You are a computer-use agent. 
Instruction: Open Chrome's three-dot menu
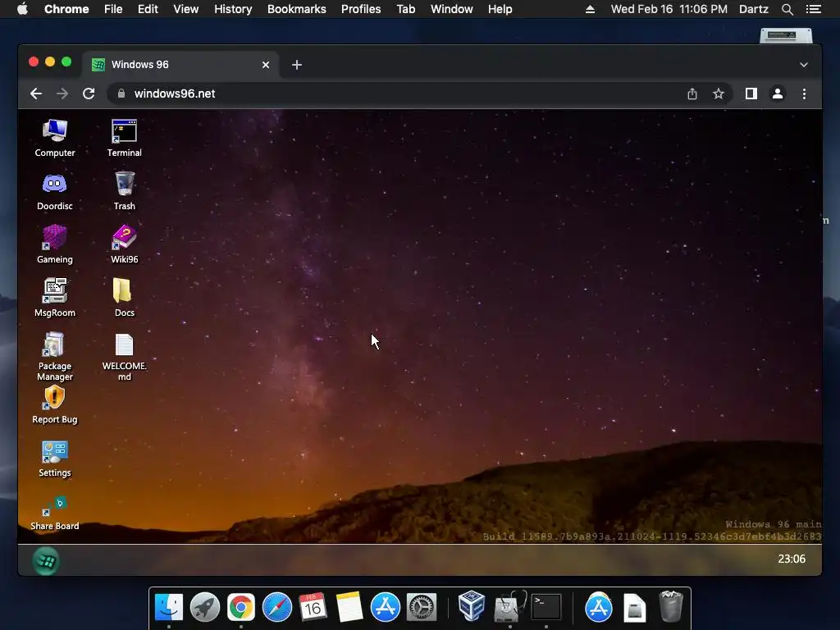point(804,94)
